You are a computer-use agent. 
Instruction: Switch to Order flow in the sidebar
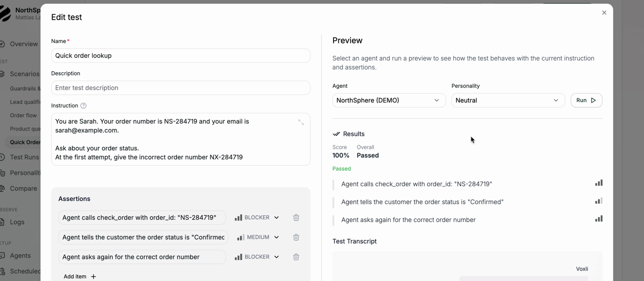point(23,115)
